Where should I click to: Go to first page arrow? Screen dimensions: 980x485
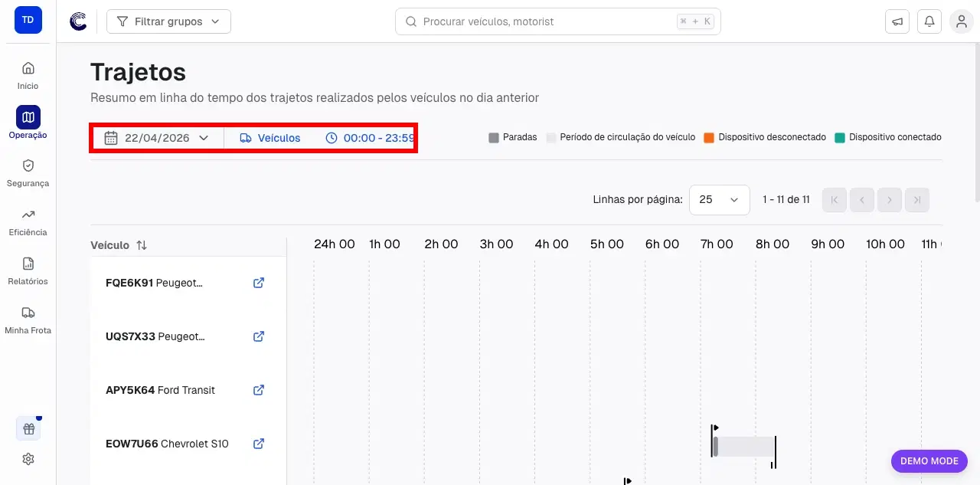tap(835, 200)
